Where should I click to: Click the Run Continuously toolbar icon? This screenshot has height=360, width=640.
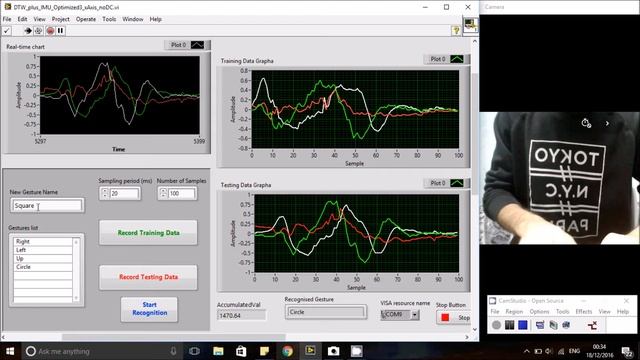38,31
